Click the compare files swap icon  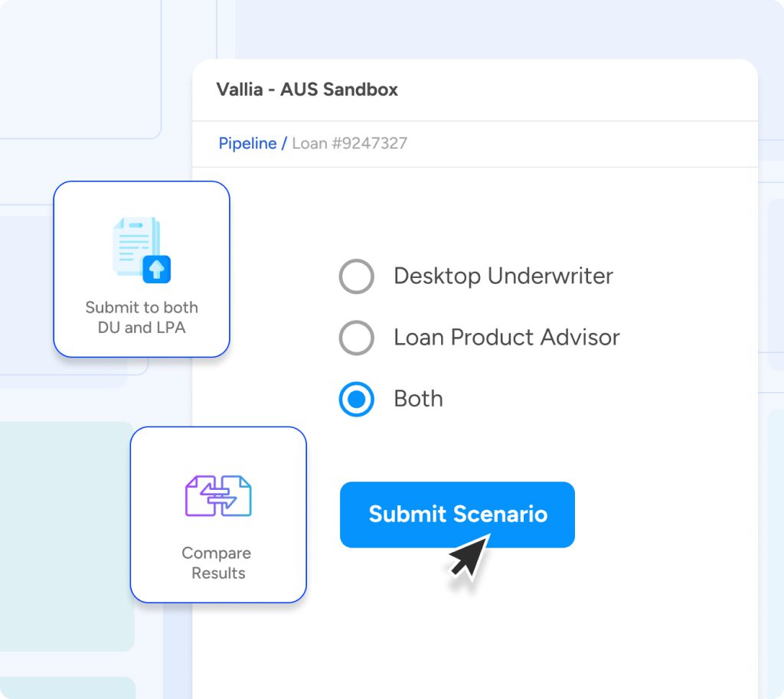(x=218, y=495)
